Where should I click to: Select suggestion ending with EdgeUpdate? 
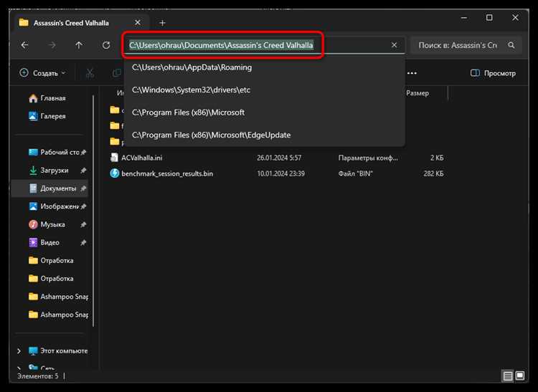pos(265,135)
